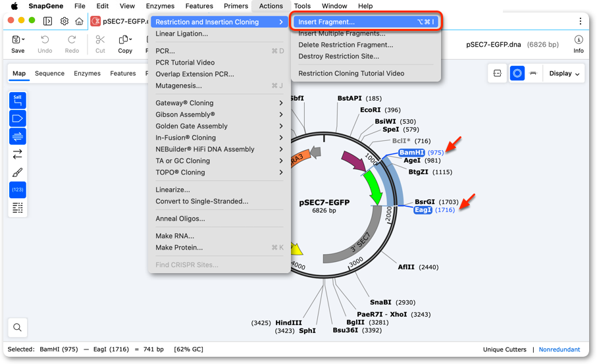
Task: Select Linearize menu item
Action: click(219, 190)
